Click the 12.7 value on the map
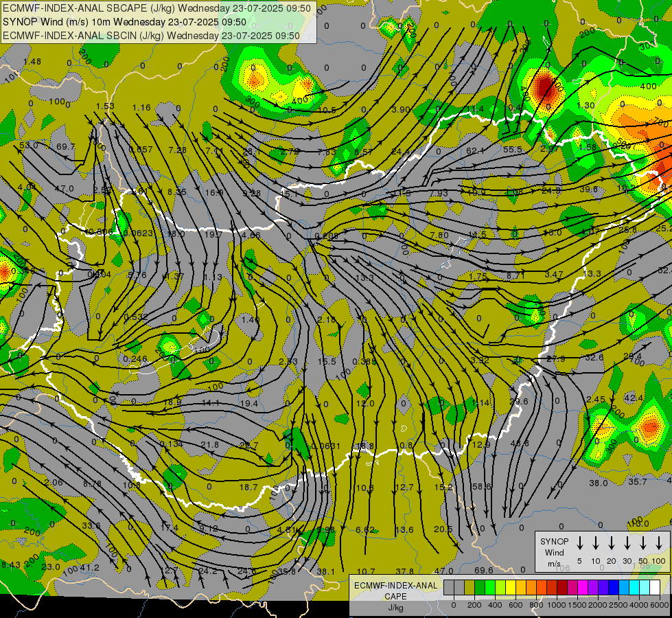The height and width of the screenshot is (618, 672). [x=404, y=488]
